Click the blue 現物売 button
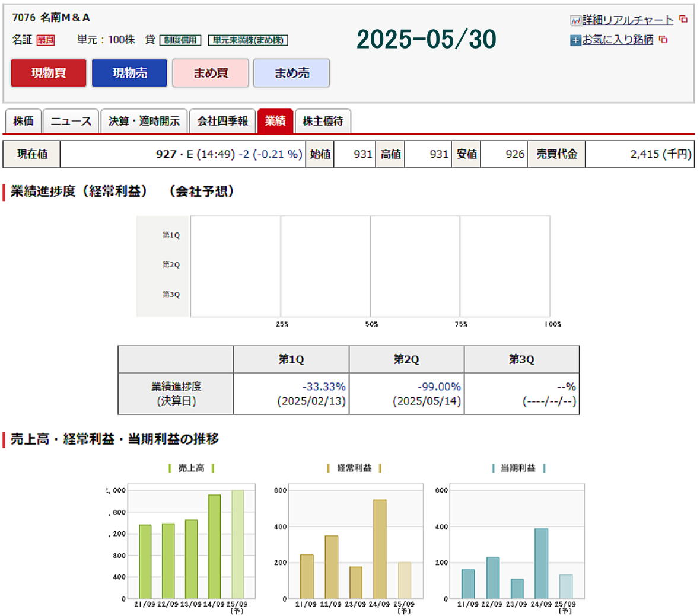700x616 pixels. [x=129, y=73]
